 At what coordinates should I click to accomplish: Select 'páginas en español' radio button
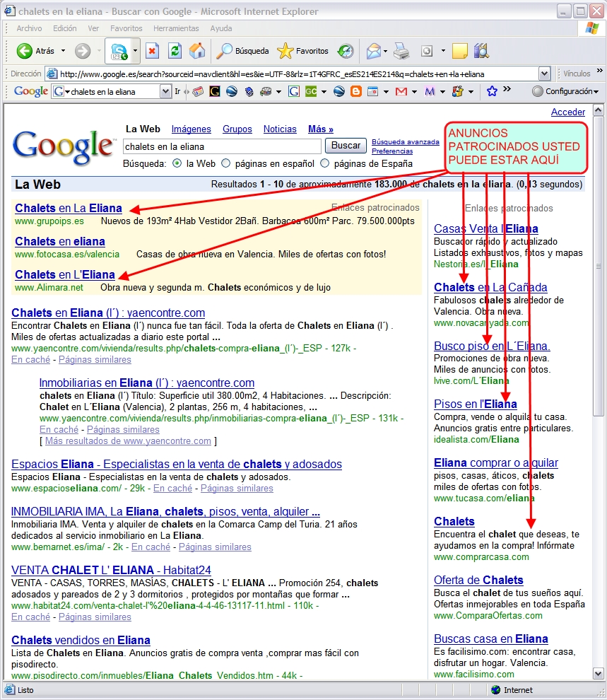pyautogui.click(x=226, y=163)
